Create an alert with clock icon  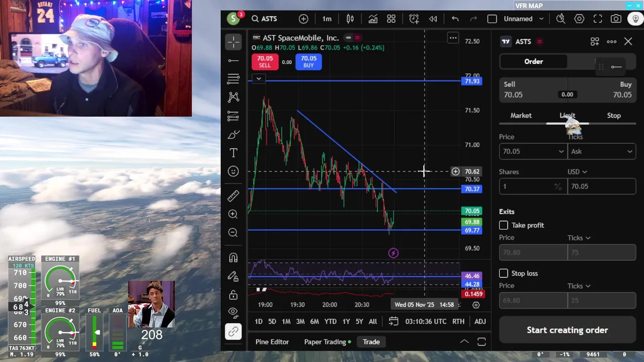(414, 19)
